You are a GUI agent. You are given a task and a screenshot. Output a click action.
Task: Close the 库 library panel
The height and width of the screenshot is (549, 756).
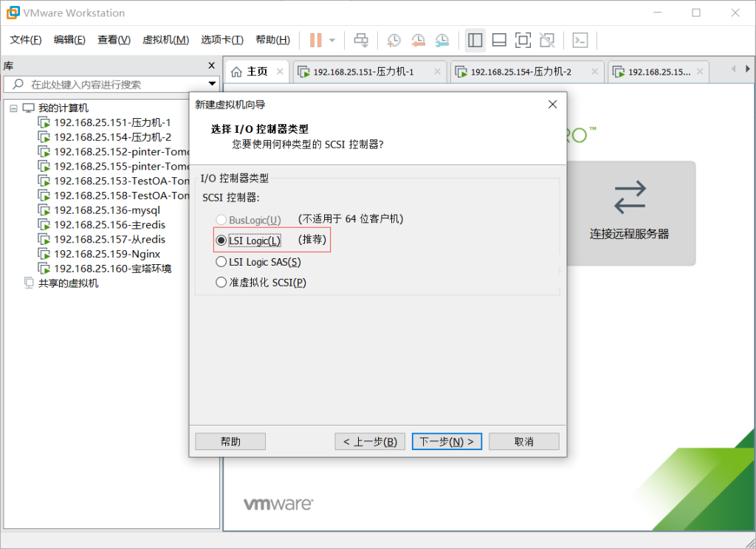click(211, 65)
